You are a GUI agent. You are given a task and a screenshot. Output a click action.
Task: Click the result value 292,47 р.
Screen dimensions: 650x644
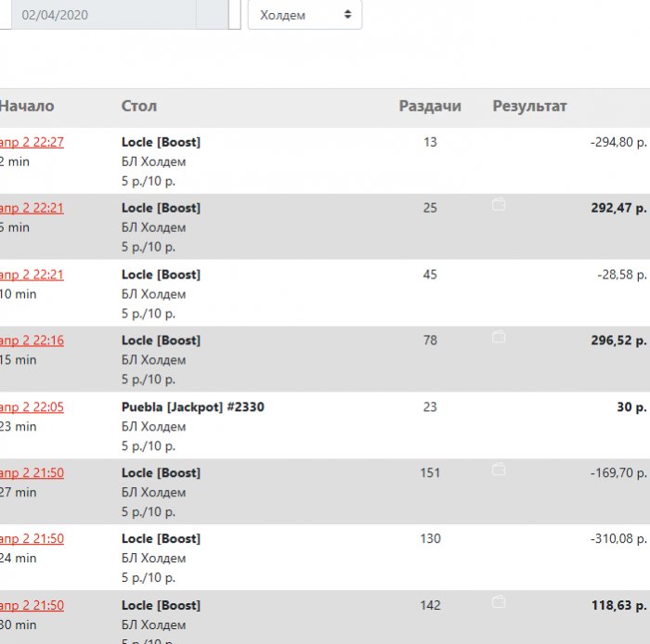click(x=619, y=208)
